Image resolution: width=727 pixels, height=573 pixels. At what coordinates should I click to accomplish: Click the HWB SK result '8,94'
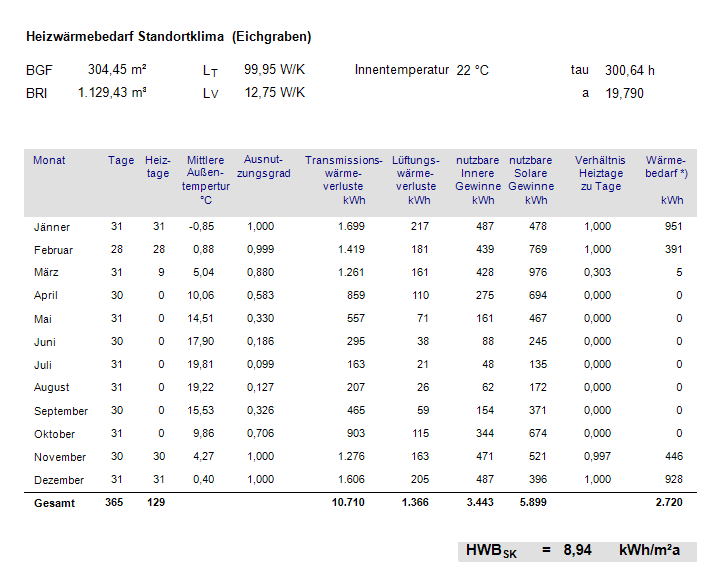click(x=577, y=550)
